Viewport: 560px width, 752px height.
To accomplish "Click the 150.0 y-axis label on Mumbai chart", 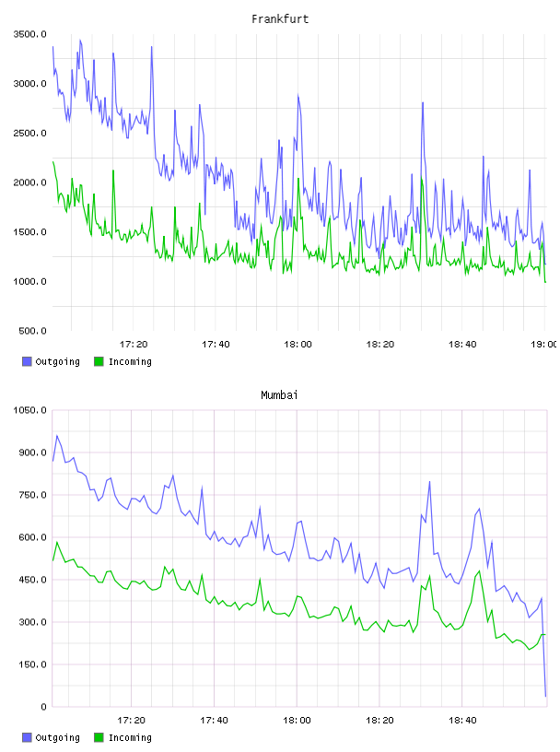I will tap(32, 664).
